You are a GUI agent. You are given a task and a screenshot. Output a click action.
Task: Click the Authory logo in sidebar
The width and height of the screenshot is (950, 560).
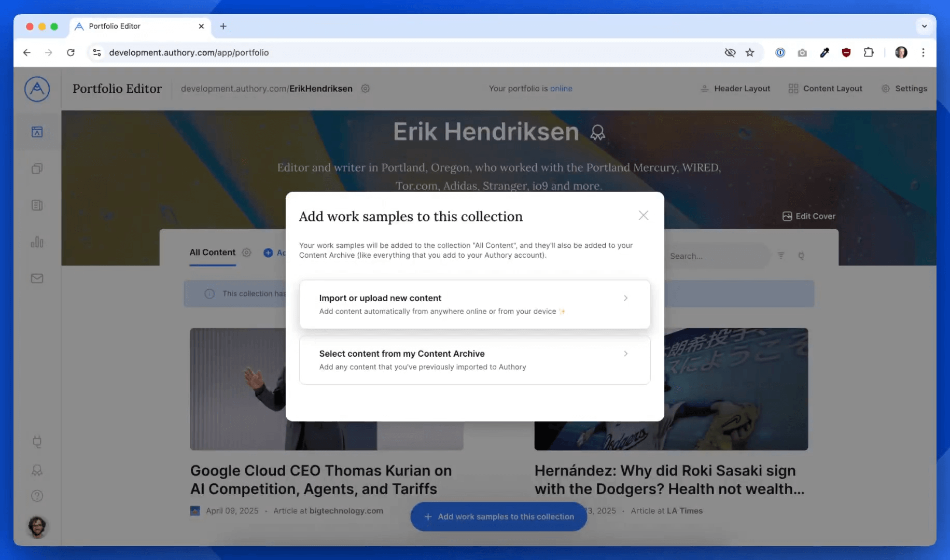pyautogui.click(x=37, y=89)
